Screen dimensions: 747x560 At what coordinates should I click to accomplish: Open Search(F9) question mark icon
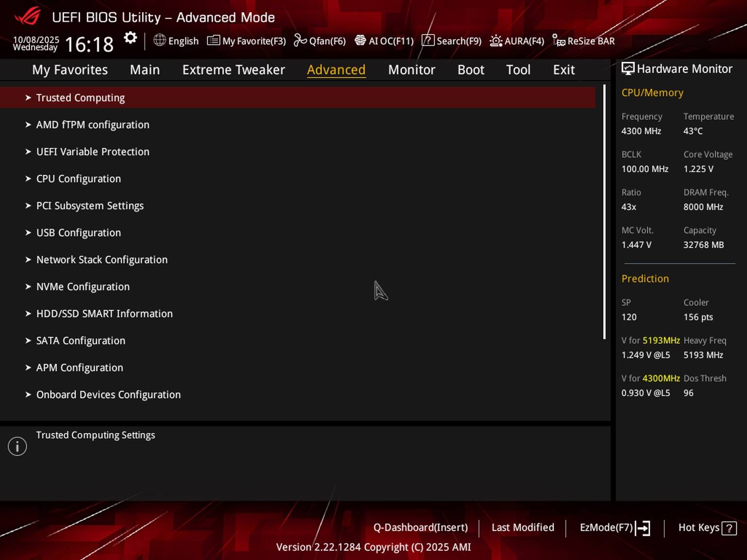[427, 40]
